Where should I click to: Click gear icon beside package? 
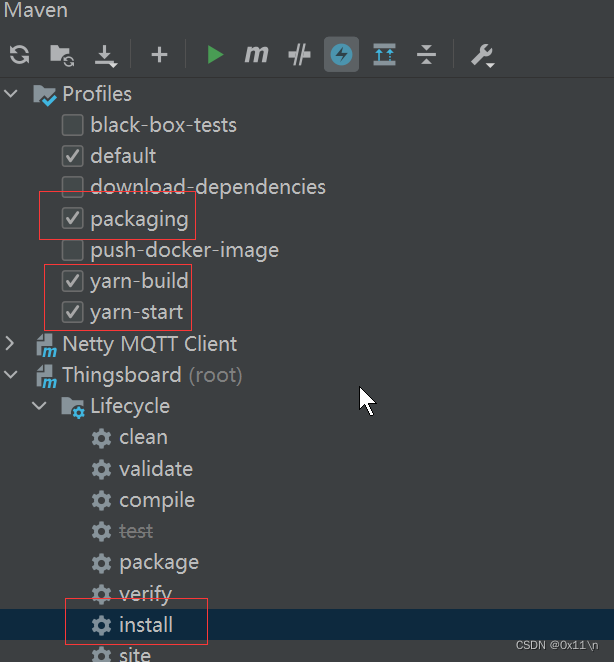[101, 563]
